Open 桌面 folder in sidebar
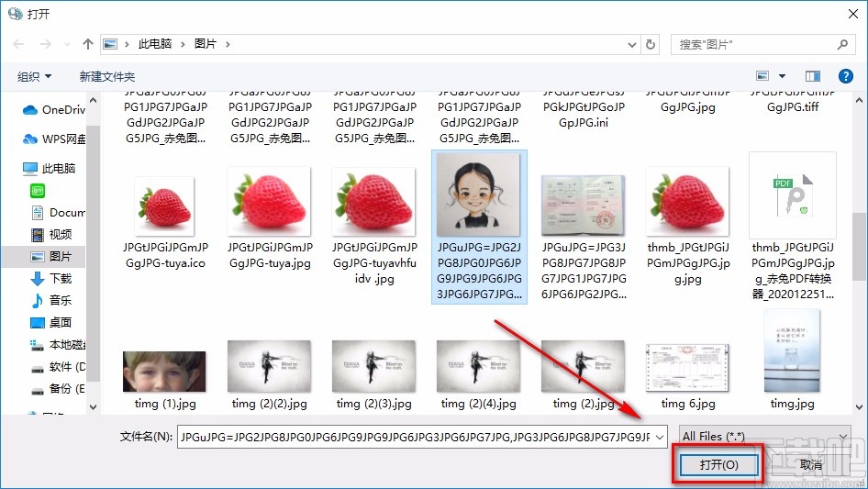 (51, 322)
